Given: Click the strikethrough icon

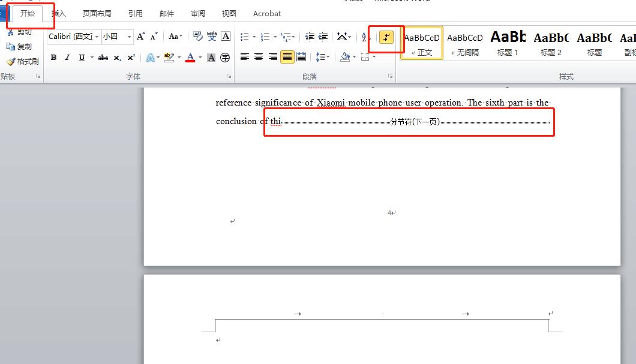Looking at the screenshot, I should click(x=103, y=58).
